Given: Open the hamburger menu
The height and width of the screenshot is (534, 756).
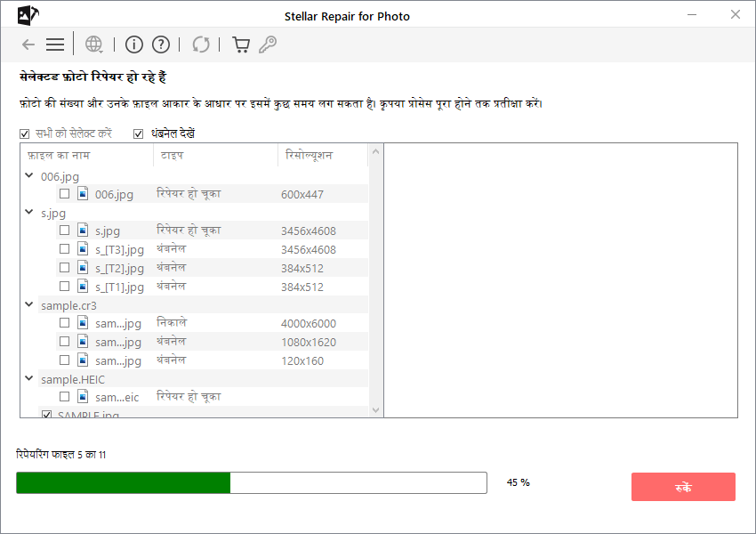Looking at the screenshot, I should click(x=55, y=44).
